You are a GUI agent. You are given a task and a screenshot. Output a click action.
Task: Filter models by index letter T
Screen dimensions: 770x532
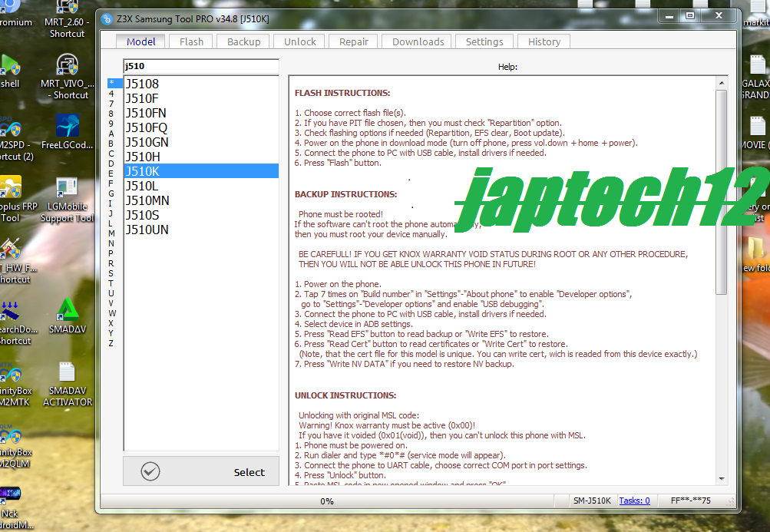point(111,283)
